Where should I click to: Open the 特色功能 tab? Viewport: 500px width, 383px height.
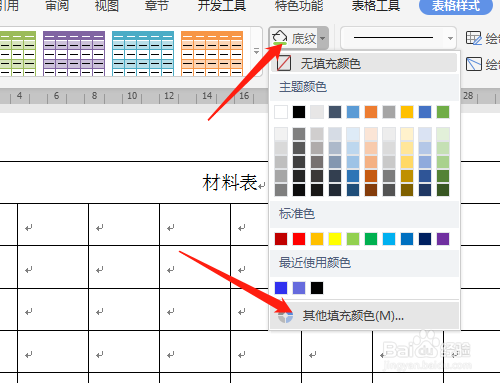pos(299,6)
